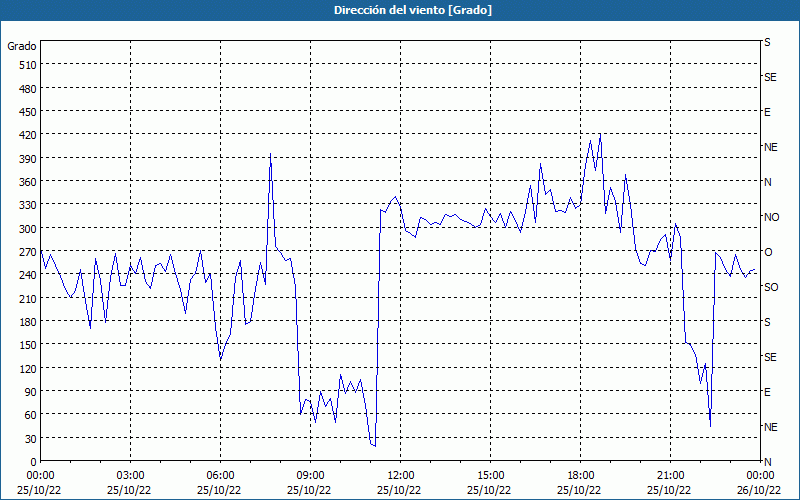Viewport: 800px width, 500px height.
Task: Click compass label 'E' aligned with 450
Action: click(767, 112)
